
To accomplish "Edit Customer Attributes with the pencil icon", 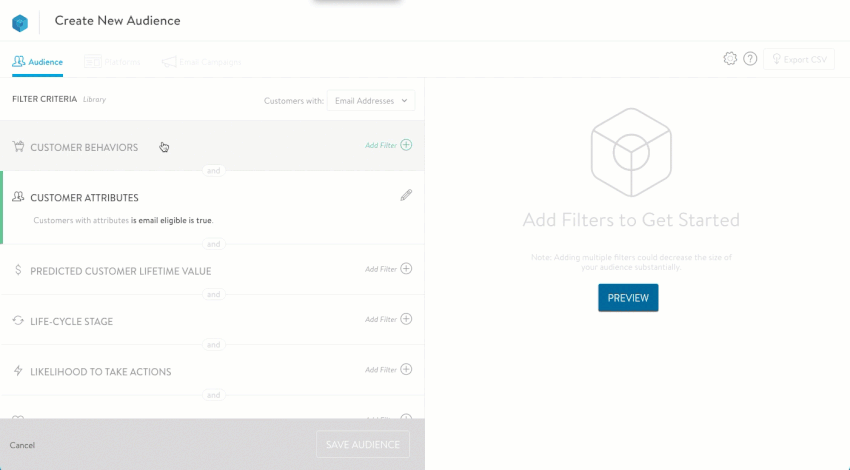I will coord(406,196).
